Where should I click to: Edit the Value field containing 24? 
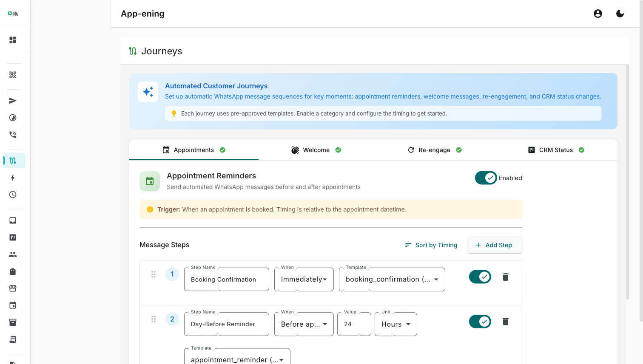(x=354, y=324)
